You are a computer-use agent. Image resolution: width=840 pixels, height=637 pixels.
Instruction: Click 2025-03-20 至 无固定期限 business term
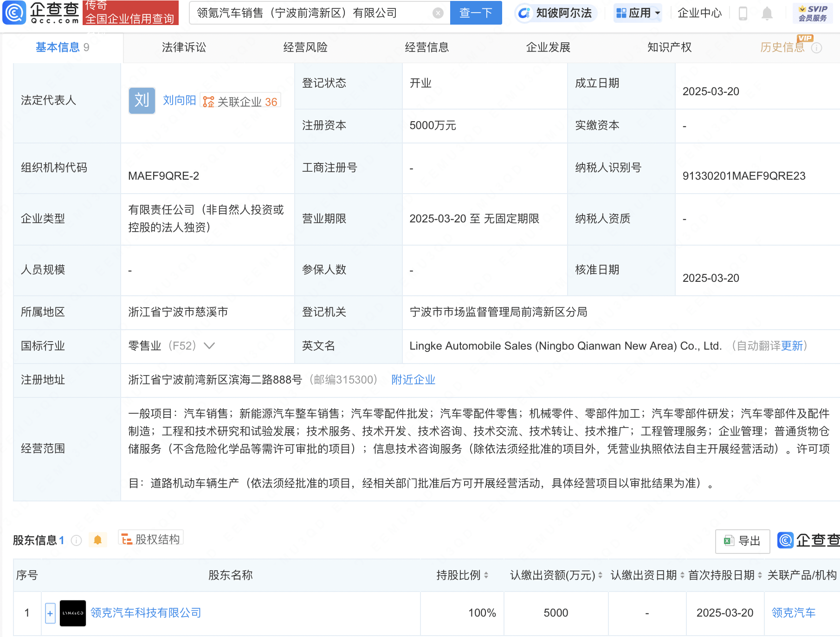click(x=474, y=219)
